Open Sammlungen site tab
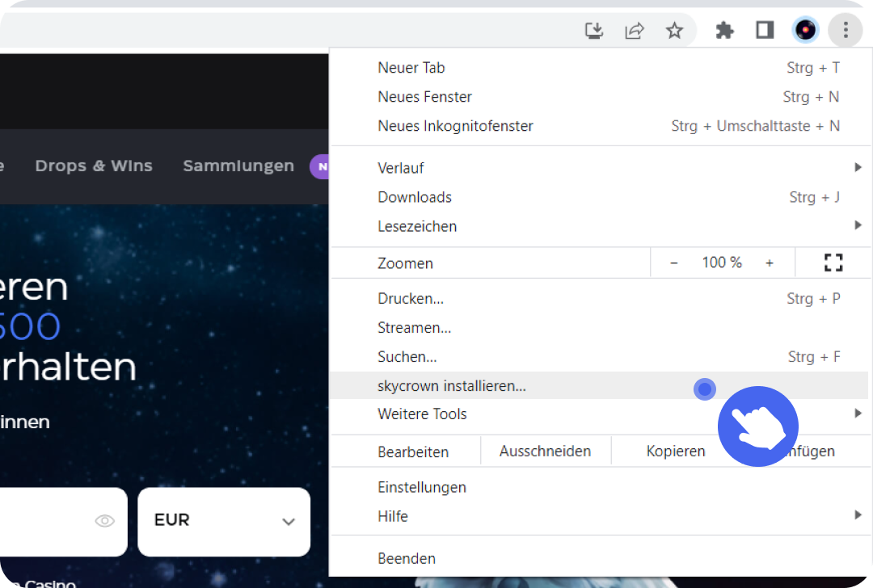Screen dimensions: 873x588 click(x=238, y=166)
